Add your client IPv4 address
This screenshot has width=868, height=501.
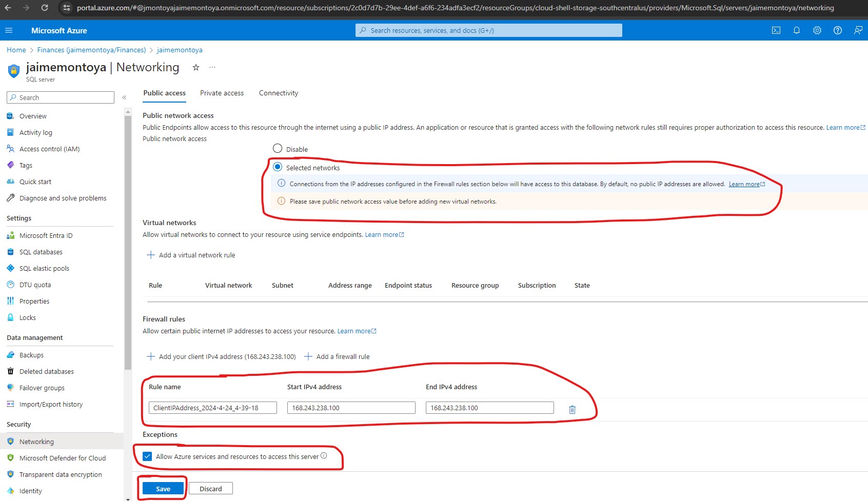pos(221,356)
